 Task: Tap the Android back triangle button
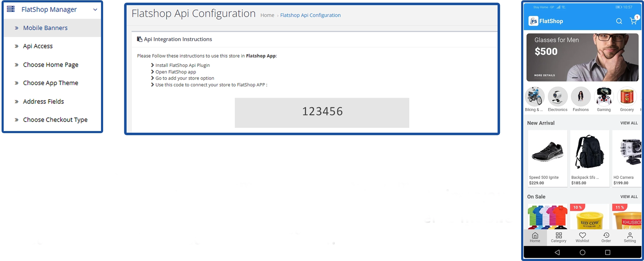(x=557, y=252)
